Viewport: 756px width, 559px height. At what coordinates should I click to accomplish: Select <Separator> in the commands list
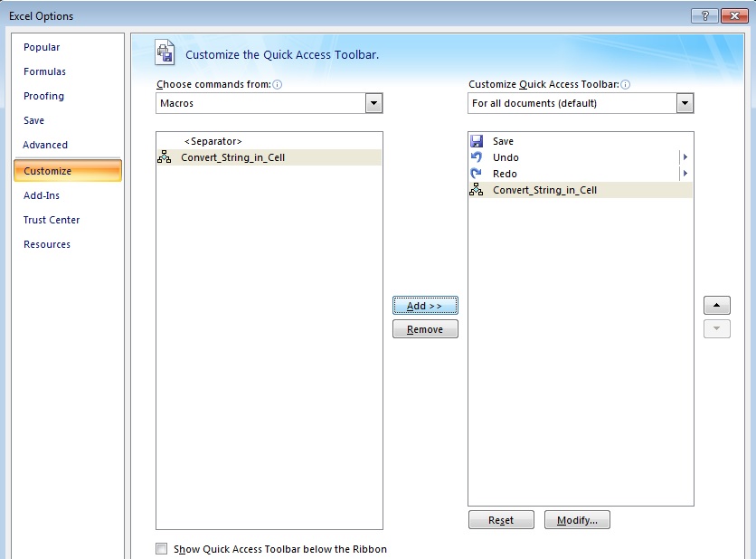(x=269, y=141)
